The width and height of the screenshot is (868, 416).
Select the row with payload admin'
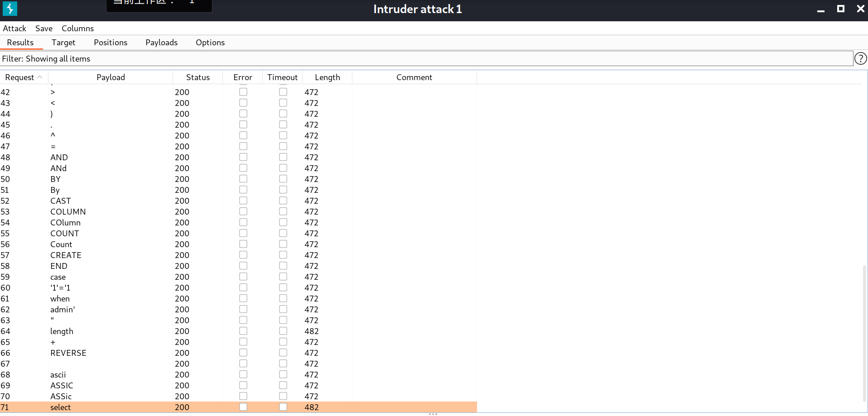click(238, 309)
